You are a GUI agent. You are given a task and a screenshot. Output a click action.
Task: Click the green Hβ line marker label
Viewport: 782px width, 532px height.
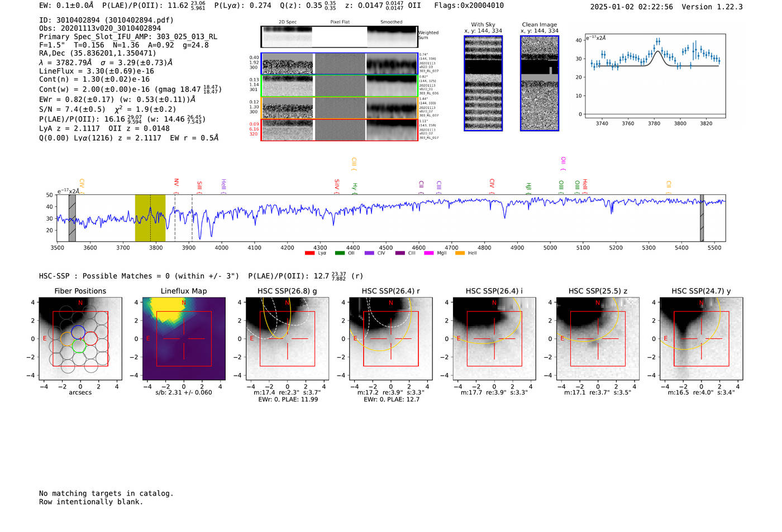(x=528, y=188)
